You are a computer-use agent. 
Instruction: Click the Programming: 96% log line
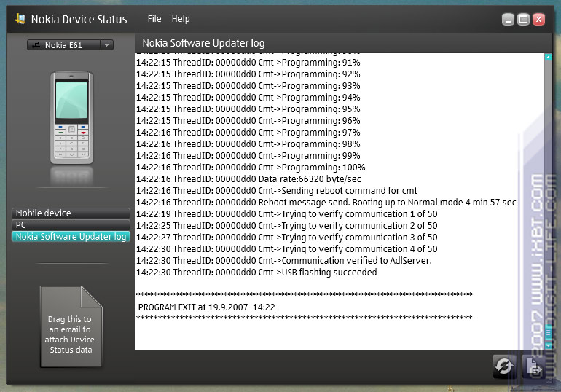pyautogui.click(x=248, y=121)
